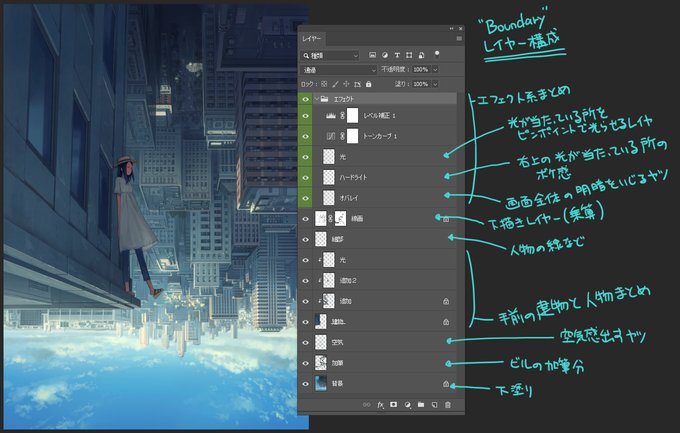Click the Curves adjustment icon on トーンカーブ 1
Image resolution: width=680 pixels, height=433 pixels.
(x=331, y=136)
